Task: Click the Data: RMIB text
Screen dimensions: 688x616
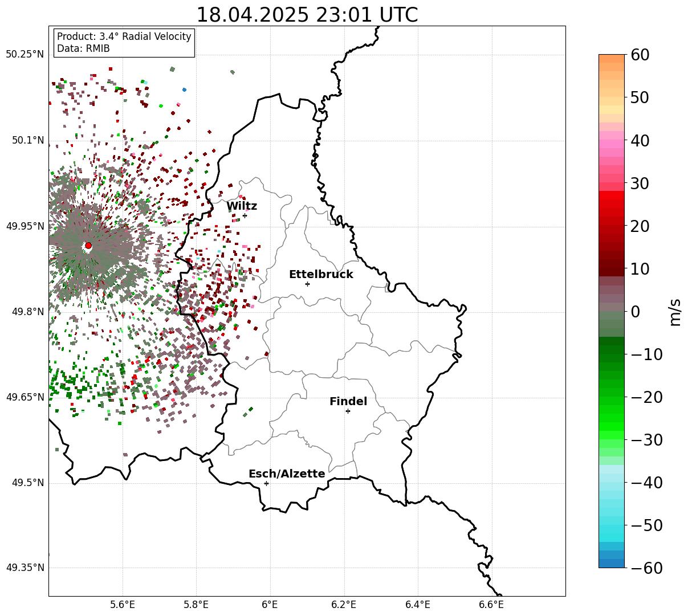Action: point(83,49)
